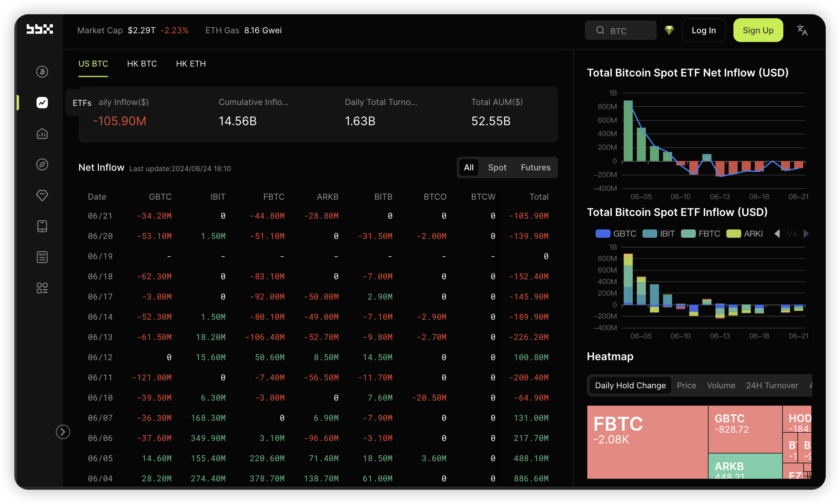The image size is (840, 504).
Task: Select the Volume heatmap tab
Action: point(721,386)
